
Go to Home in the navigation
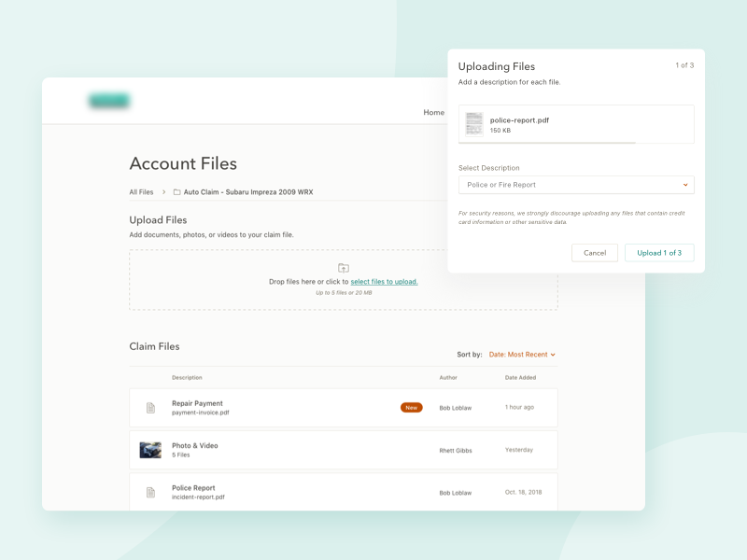point(433,112)
